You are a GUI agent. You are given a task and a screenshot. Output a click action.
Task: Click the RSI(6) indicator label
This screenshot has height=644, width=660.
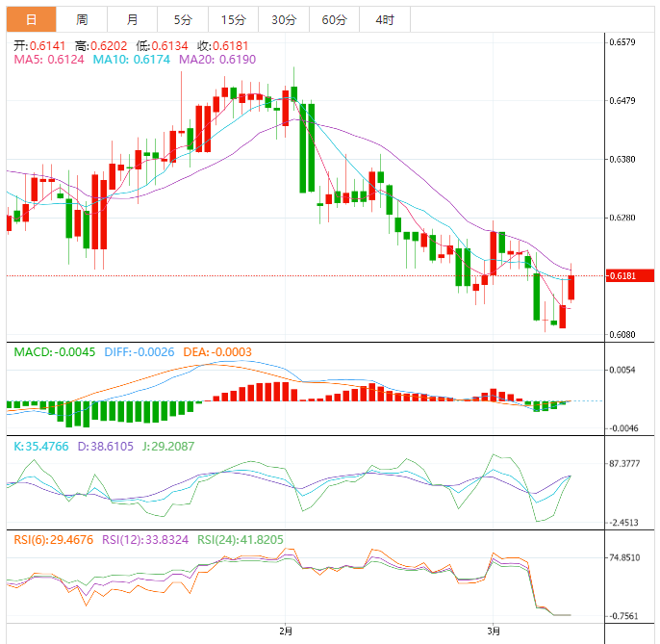coord(54,540)
